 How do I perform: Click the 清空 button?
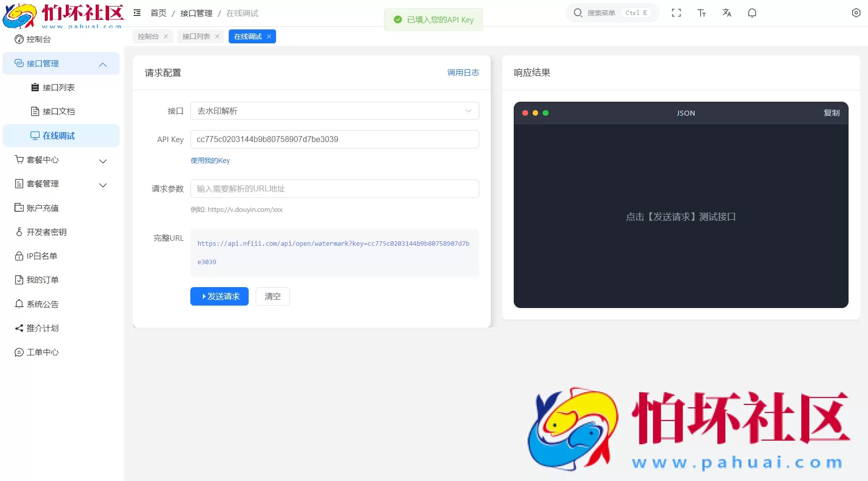pos(273,297)
